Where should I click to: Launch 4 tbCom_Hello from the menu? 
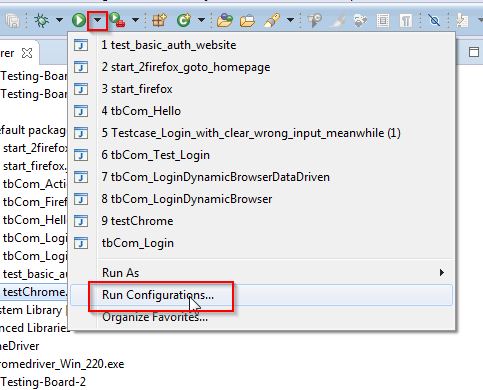[261, 111]
